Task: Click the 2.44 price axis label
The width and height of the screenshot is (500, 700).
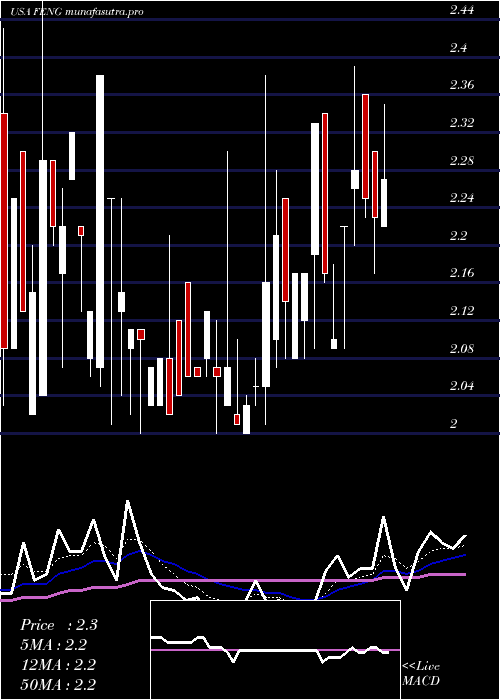Action: [462, 11]
